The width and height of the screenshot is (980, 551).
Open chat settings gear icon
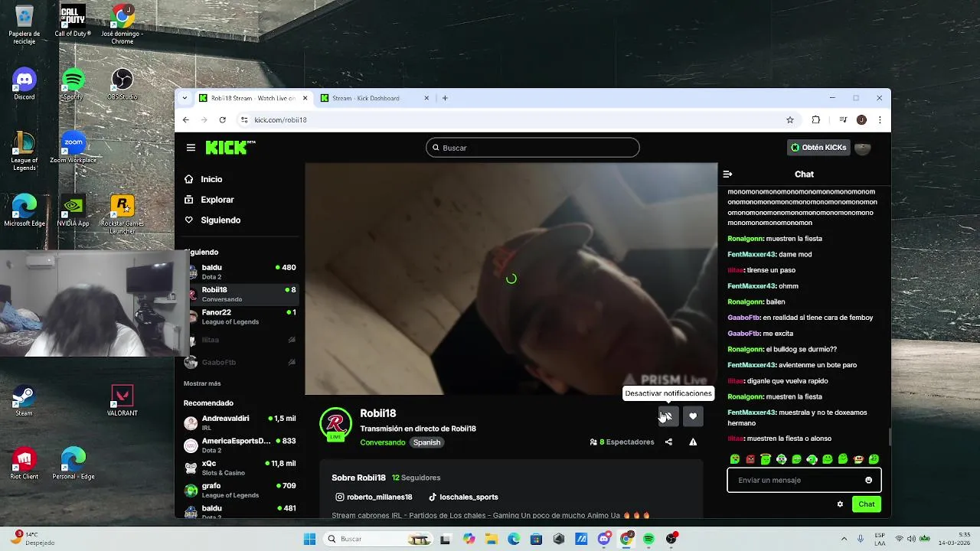[840, 504]
